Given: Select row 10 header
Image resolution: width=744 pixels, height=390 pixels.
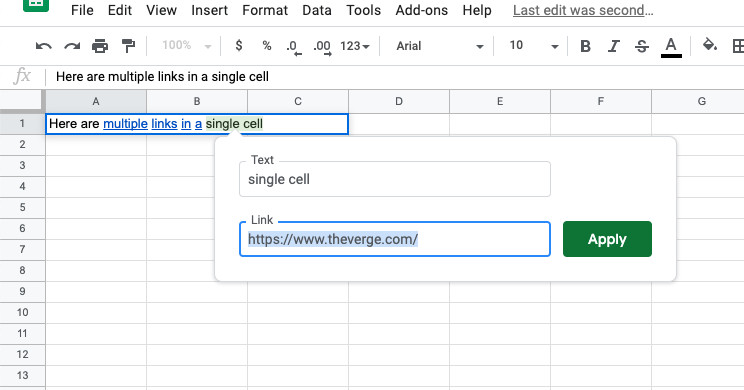Looking at the screenshot, I should pyautogui.click(x=22, y=313).
